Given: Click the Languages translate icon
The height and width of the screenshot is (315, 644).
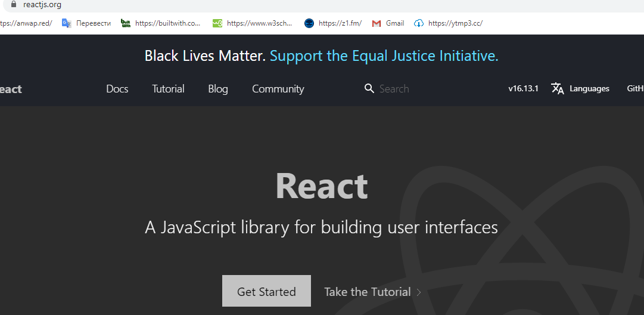Looking at the screenshot, I should [558, 88].
